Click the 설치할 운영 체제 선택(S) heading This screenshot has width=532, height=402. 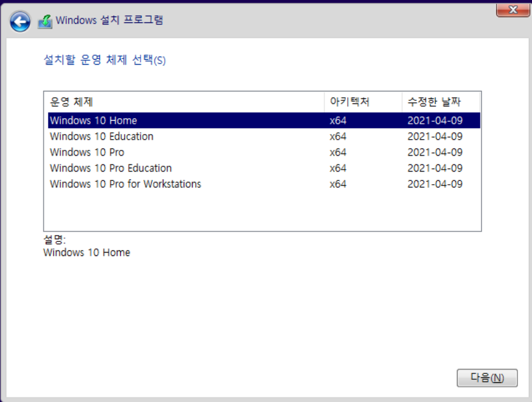104,60
